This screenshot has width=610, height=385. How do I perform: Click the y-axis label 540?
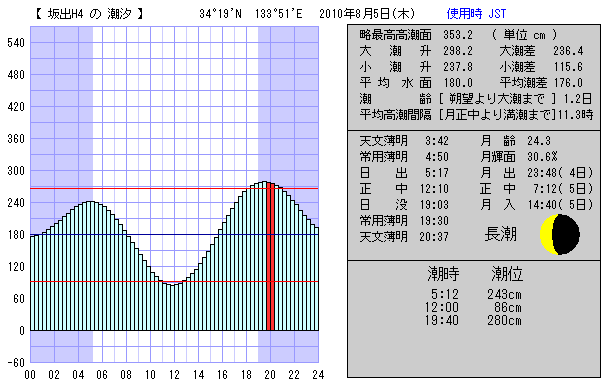pos(16,43)
